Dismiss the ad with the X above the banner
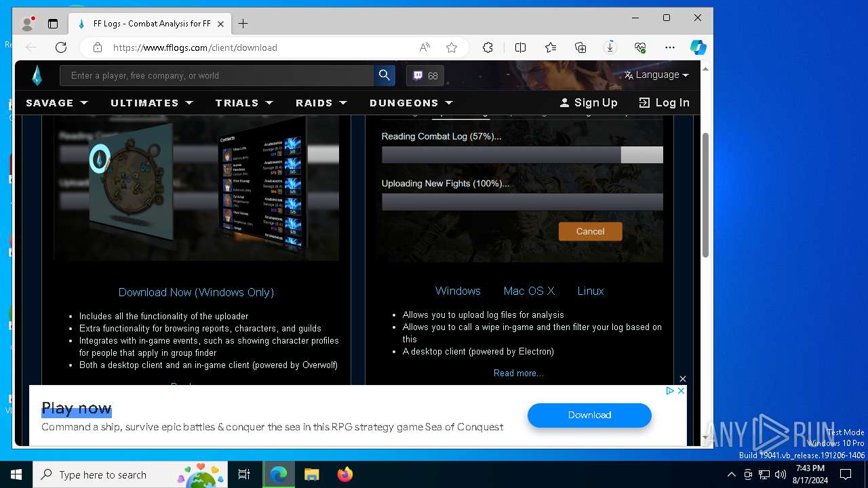Screen dimensions: 868x488 point(683,379)
